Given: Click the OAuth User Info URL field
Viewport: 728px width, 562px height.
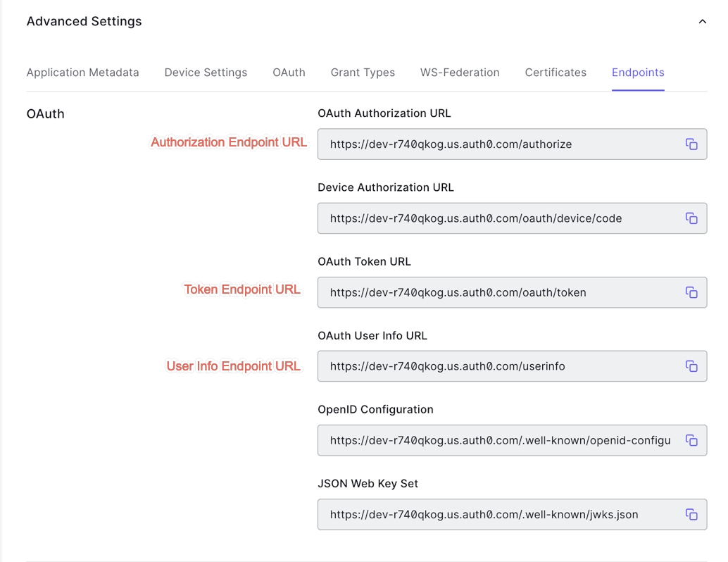Looking at the screenshot, I should [x=512, y=366].
